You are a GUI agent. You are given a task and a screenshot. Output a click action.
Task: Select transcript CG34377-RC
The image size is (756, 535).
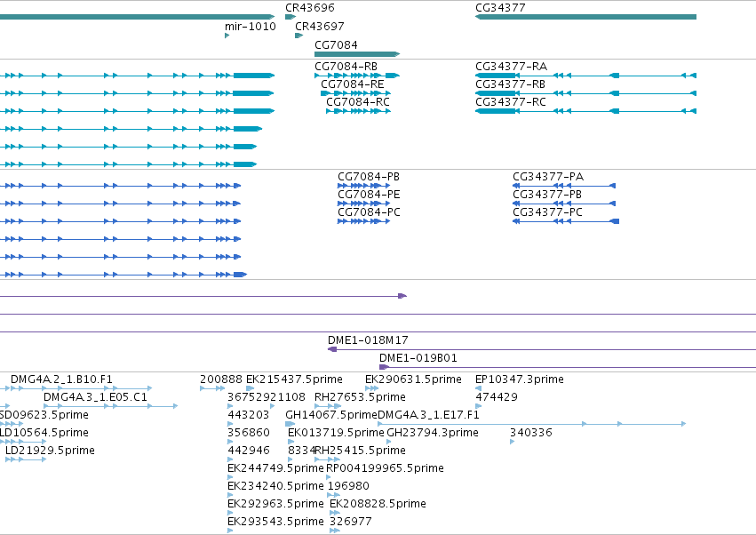511,102
